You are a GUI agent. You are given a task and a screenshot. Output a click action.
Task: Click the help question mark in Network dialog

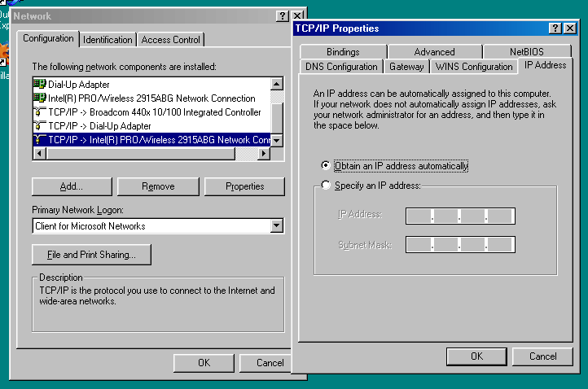point(282,16)
